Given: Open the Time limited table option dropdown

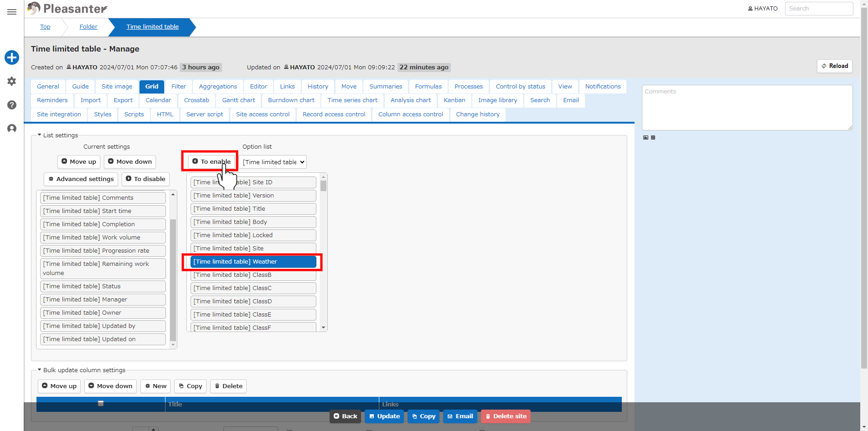Looking at the screenshot, I should point(273,162).
